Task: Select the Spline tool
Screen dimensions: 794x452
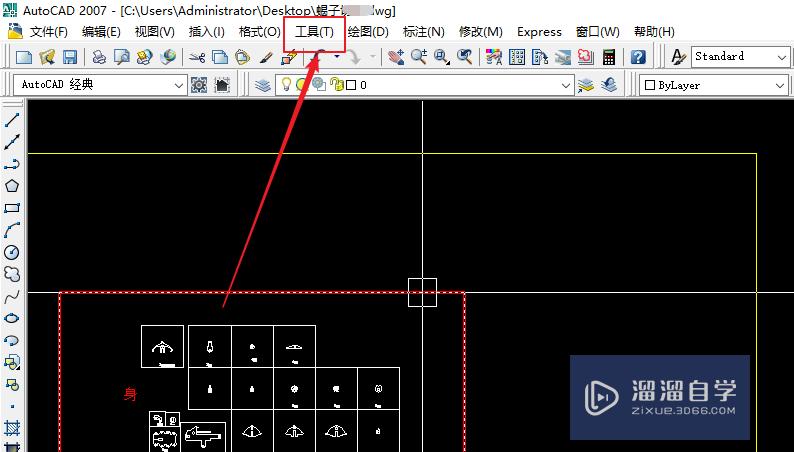Action: pos(12,297)
